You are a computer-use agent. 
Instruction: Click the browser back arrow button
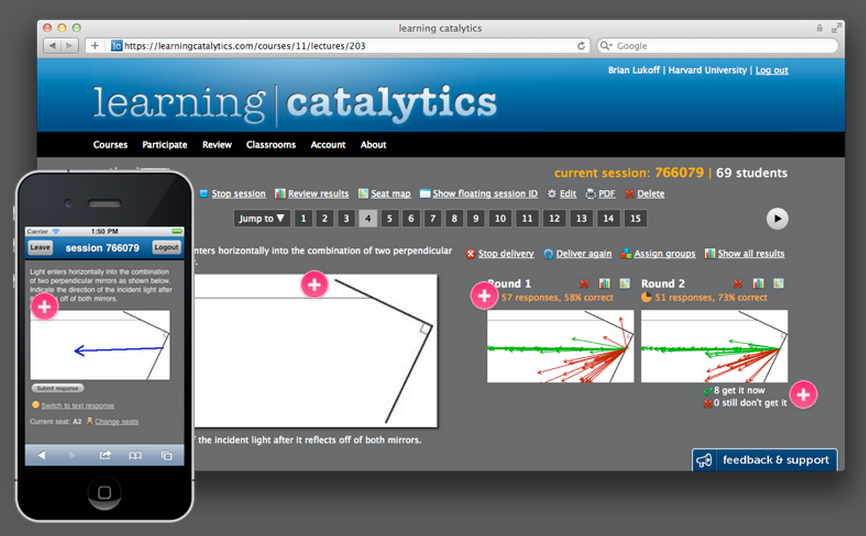(52, 46)
